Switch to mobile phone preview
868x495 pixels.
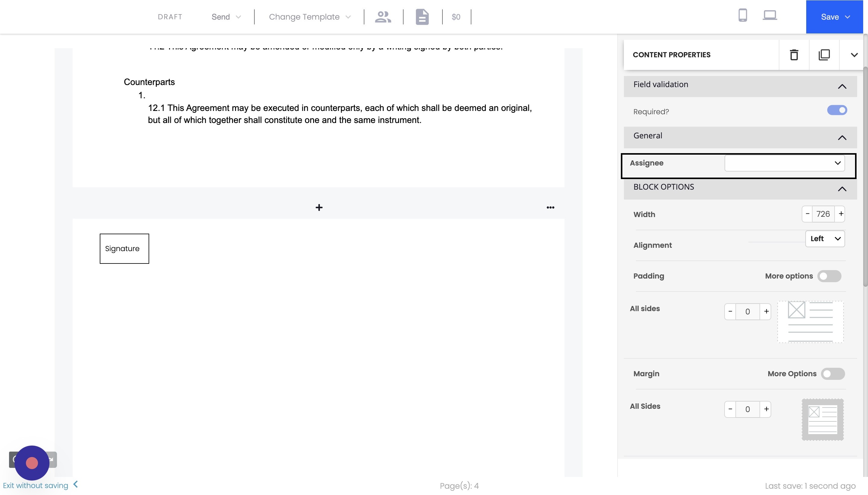tap(743, 16)
